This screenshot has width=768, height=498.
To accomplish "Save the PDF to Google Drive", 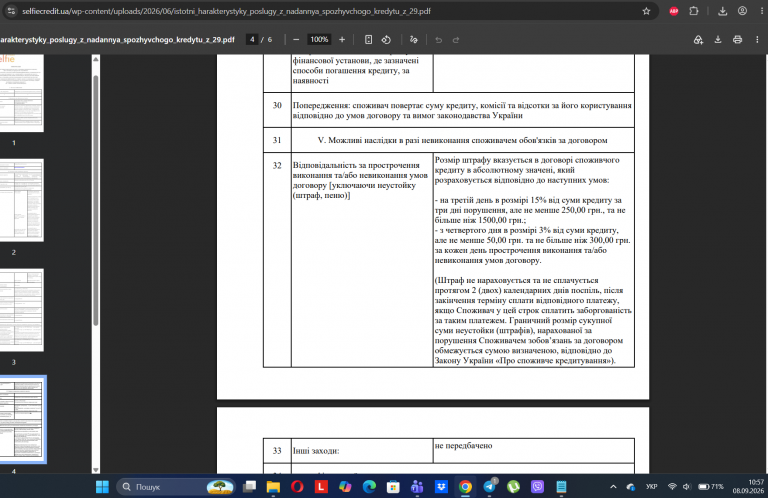I will (698, 40).
